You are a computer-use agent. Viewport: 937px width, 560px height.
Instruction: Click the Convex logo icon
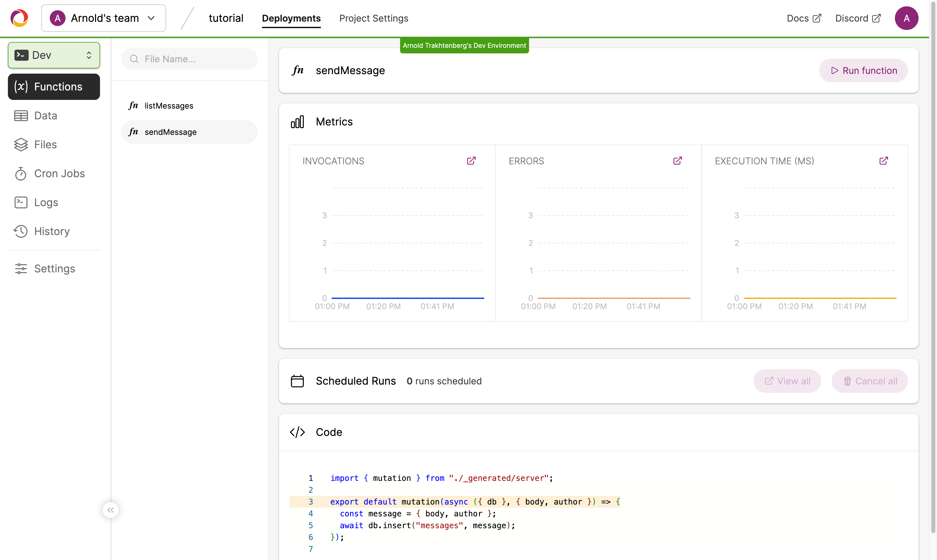(19, 18)
